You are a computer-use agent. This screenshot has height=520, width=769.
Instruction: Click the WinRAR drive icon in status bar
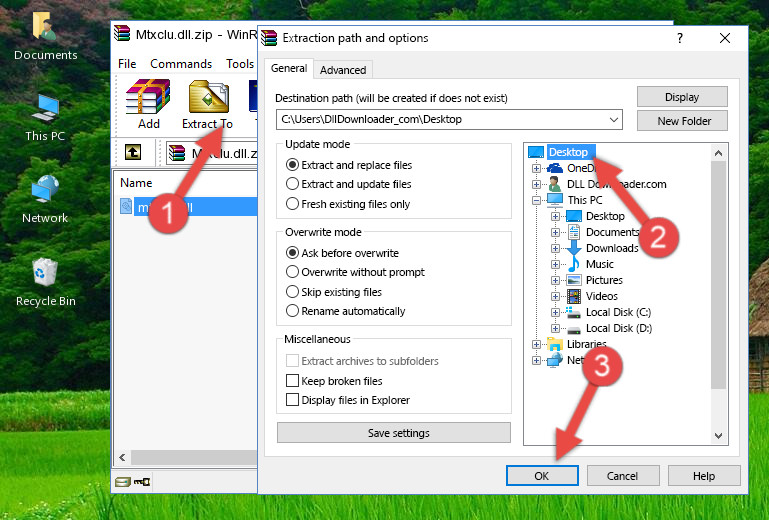tap(123, 482)
